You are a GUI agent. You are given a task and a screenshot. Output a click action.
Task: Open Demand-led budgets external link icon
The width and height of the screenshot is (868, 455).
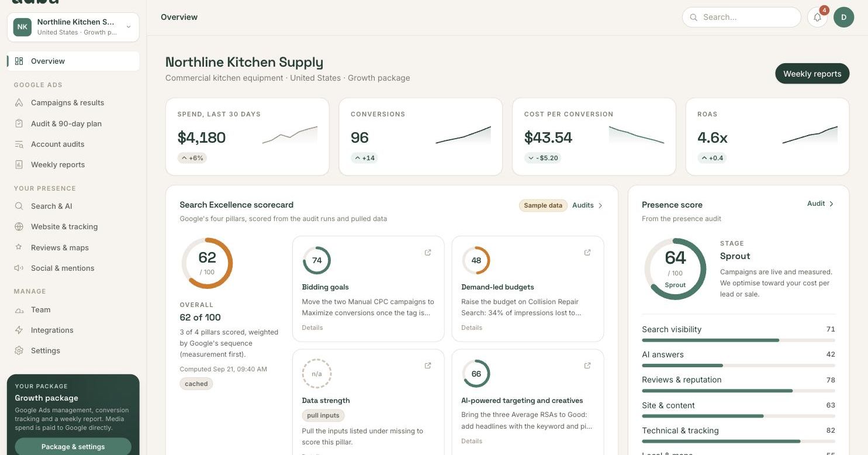pos(587,252)
